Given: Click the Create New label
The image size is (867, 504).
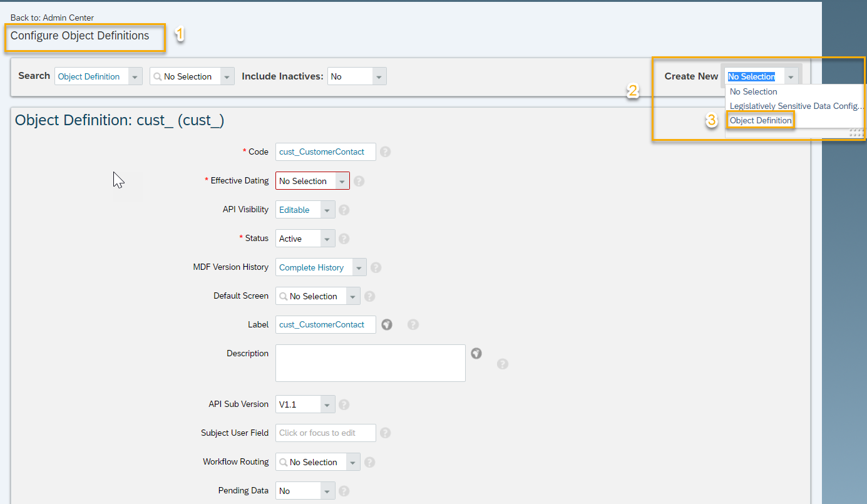Looking at the screenshot, I should (x=691, y=76).
